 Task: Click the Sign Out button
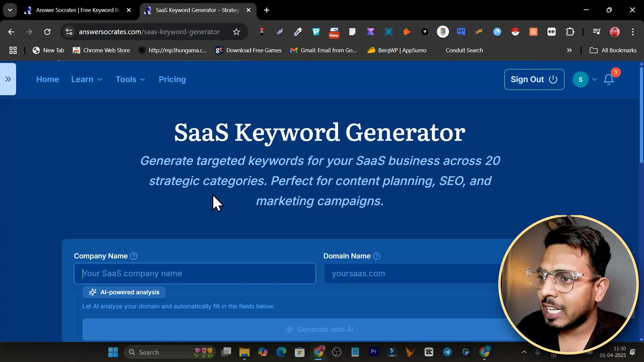pos(534,79)
